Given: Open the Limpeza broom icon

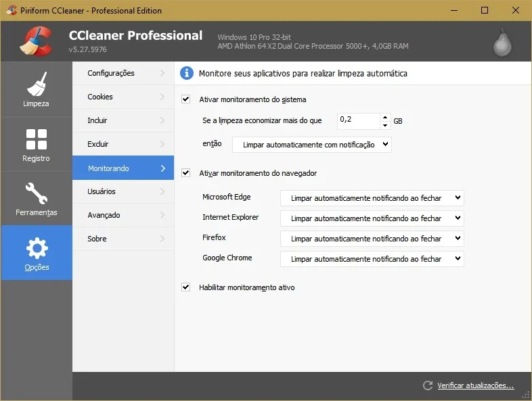Looking at the screenshot, I should (37, 84).
